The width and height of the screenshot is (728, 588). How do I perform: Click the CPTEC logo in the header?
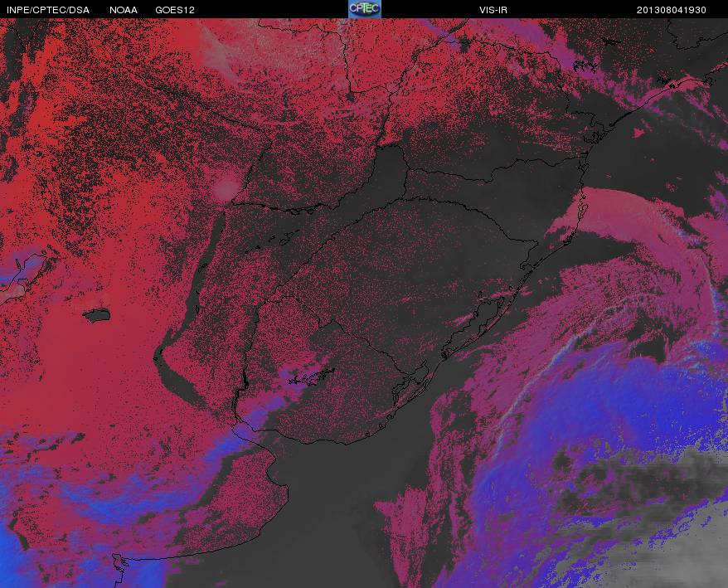365,9
